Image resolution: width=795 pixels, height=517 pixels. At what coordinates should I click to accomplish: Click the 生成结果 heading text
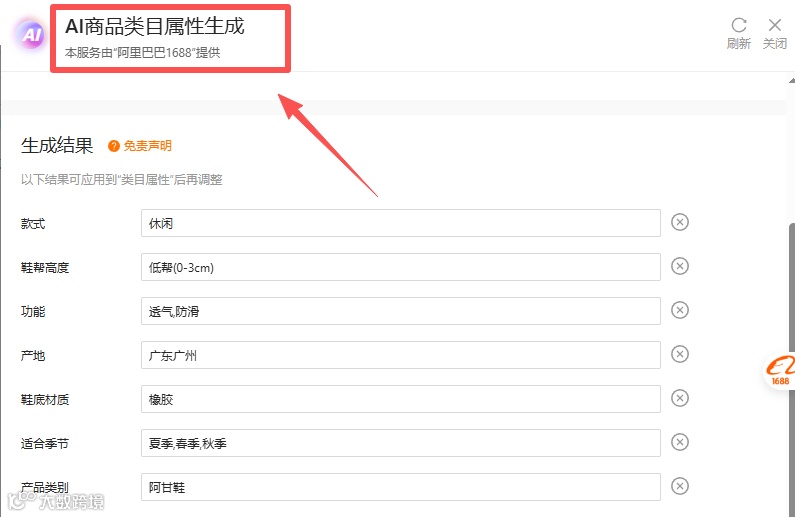click(x=57, y=145)
